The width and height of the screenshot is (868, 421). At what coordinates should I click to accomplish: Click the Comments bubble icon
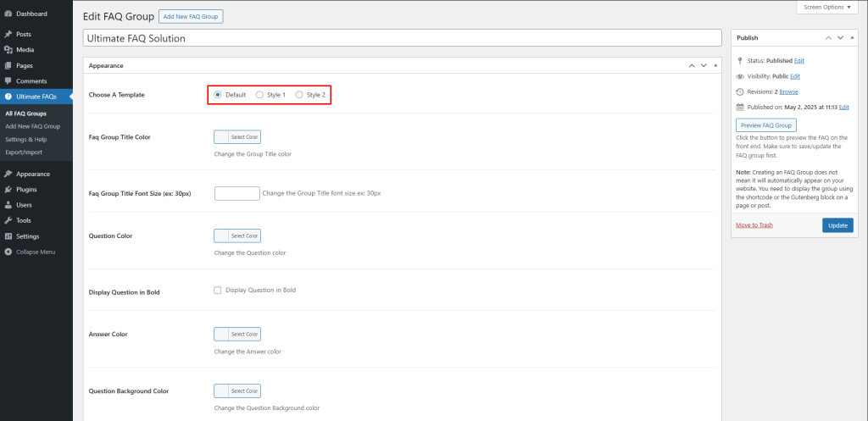tap(8, 80)
